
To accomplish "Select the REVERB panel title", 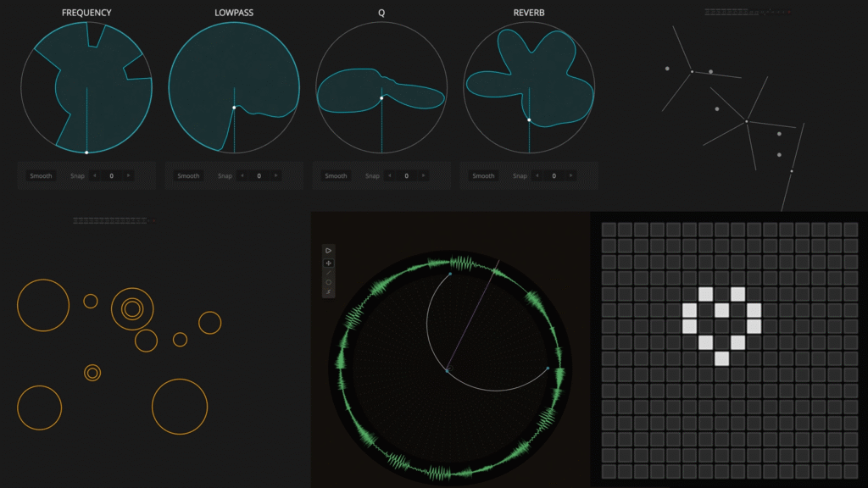I will pos(531,12).
